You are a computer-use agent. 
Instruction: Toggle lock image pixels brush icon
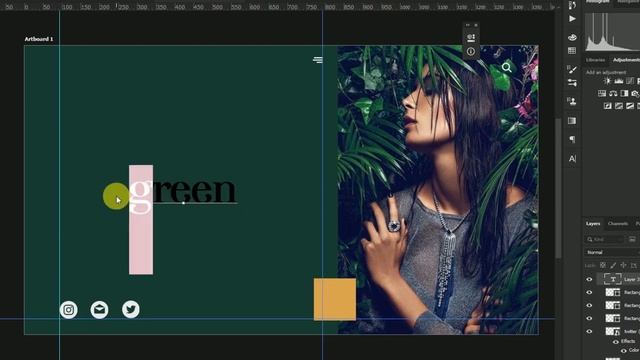[x=613, y=265]
